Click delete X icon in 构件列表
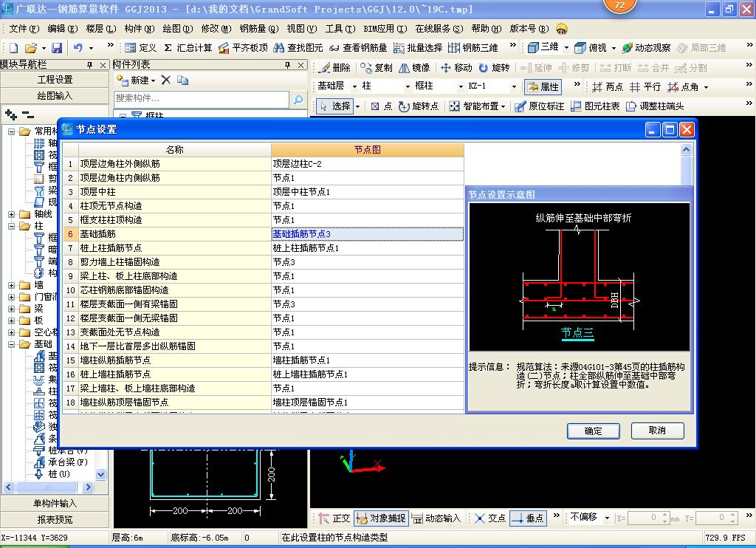 point(166,80)
